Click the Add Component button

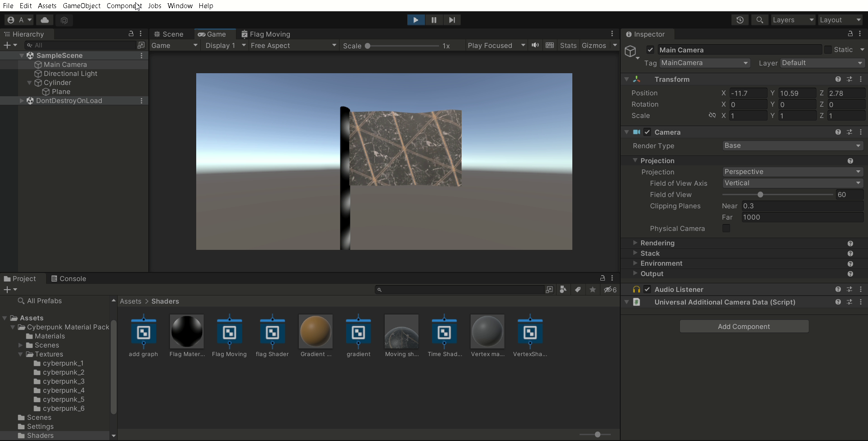click(x=744, y=326)
